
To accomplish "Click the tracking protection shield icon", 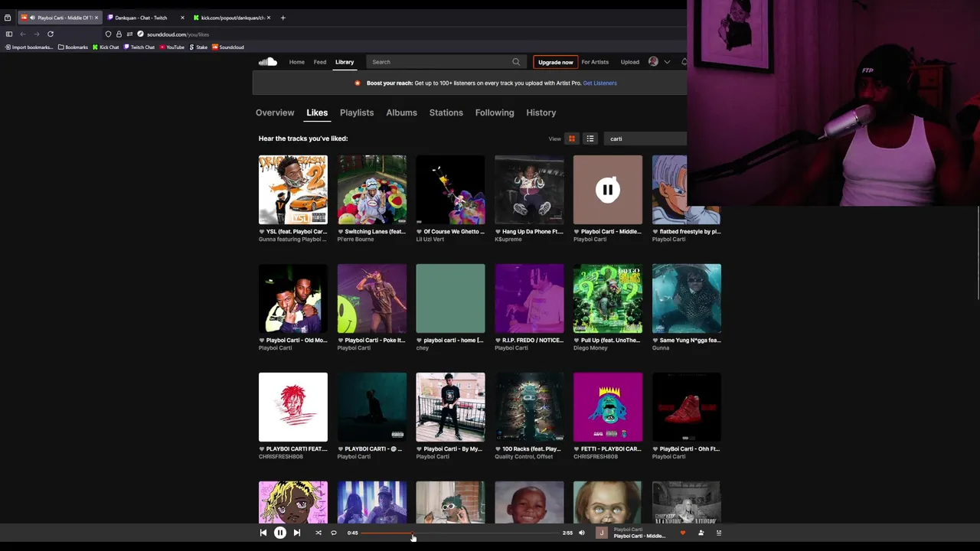I will [x=108, y=34].
